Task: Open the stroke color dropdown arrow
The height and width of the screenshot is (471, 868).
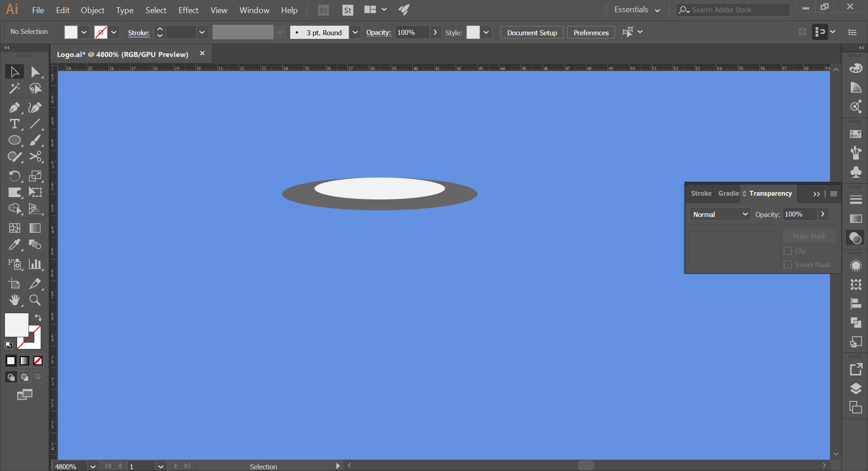Action: click(114, 32)
